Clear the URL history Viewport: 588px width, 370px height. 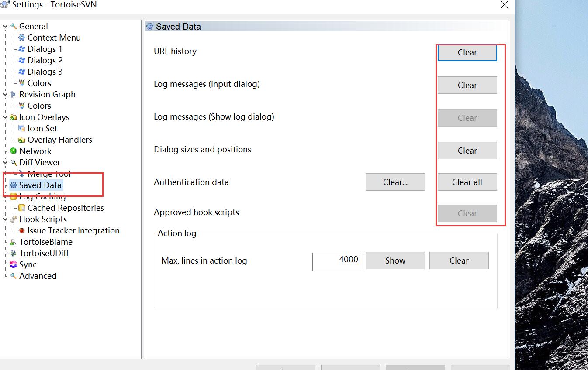click(x=467, y=52)
